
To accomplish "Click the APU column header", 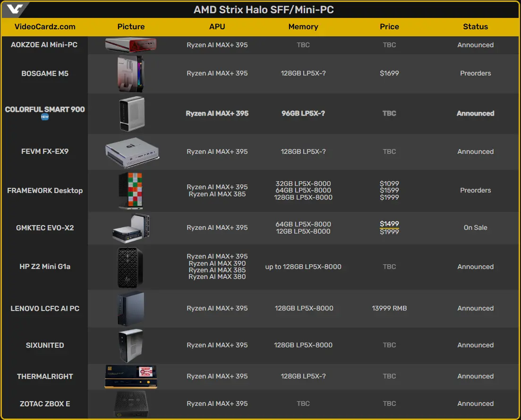I will click(x=217, y=26).
